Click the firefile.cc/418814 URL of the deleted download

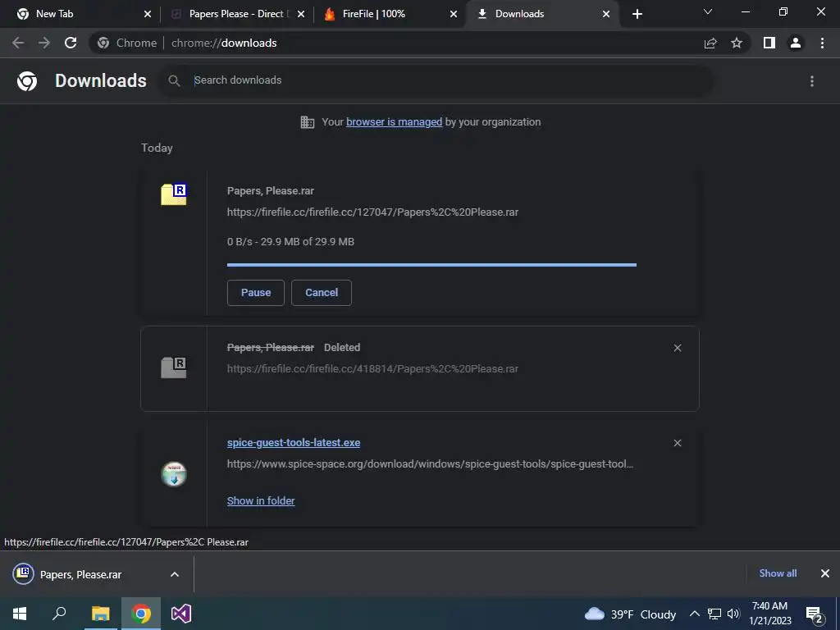373,369
